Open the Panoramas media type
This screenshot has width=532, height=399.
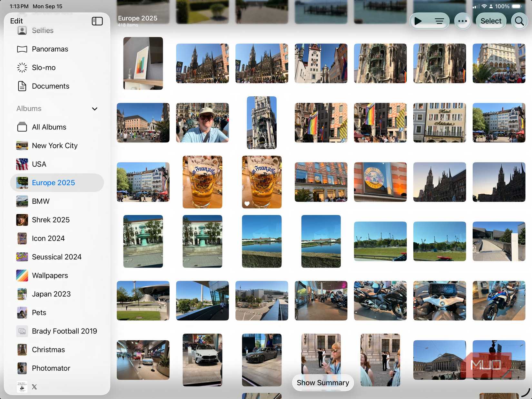(x=50, y=49)
